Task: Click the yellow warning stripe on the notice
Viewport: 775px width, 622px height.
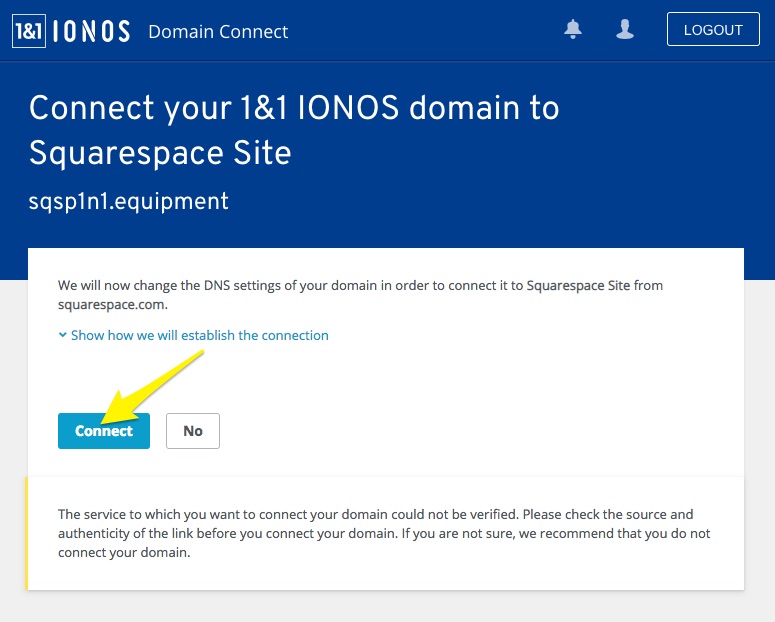Action: 28,533
